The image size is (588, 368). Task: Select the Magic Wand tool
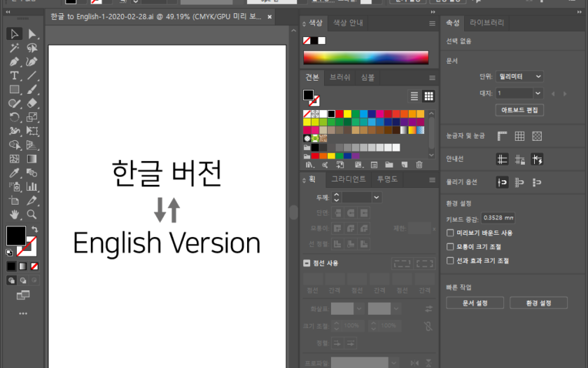(14, 48)
